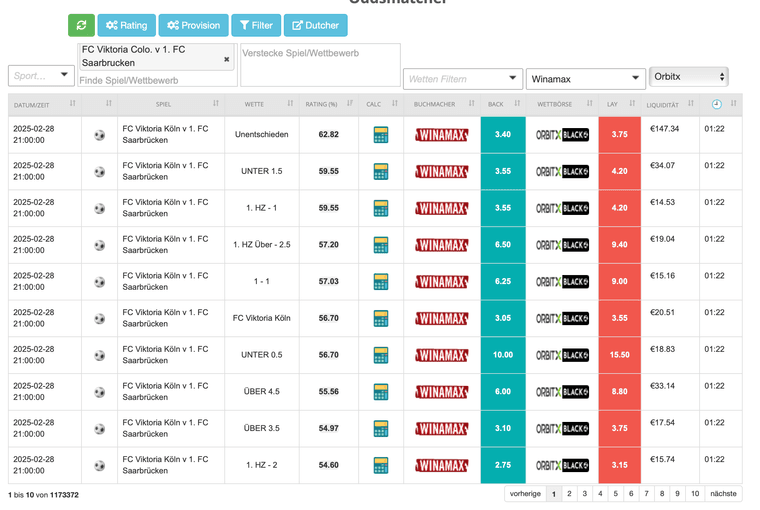Open calculator for the ÜBER 3.5 bet
This screenshot has width=760, height=510.
(381, 429)
